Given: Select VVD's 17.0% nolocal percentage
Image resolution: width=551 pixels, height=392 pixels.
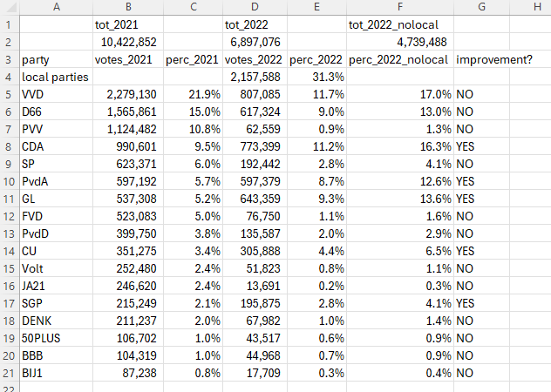Looking at the screenshot, I should point(400,94).
